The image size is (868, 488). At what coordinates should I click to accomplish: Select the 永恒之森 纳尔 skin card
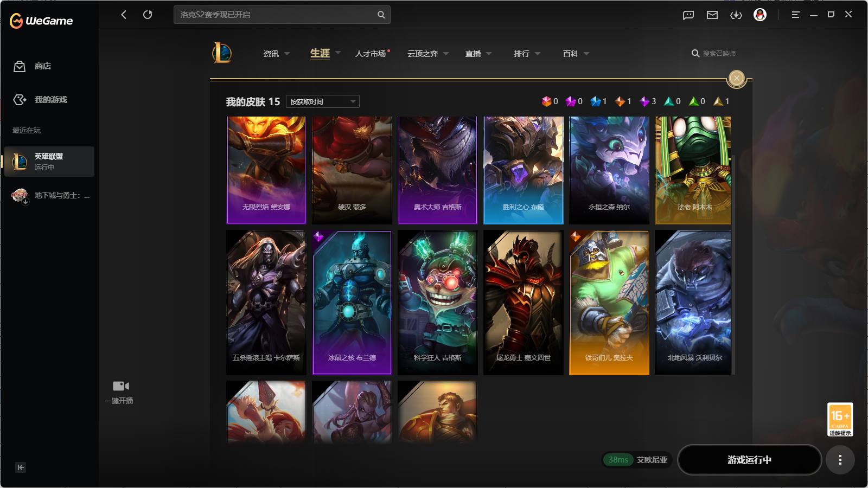[x=609, y=170]
